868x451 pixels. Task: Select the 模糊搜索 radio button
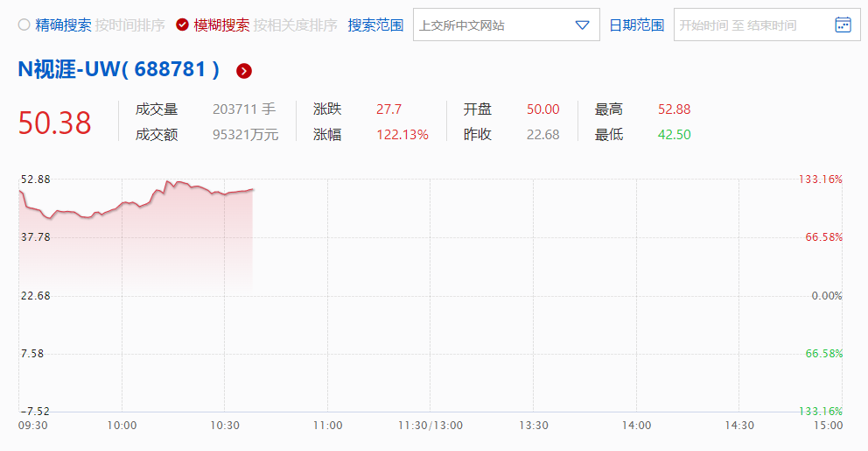[x=182, y=25]
